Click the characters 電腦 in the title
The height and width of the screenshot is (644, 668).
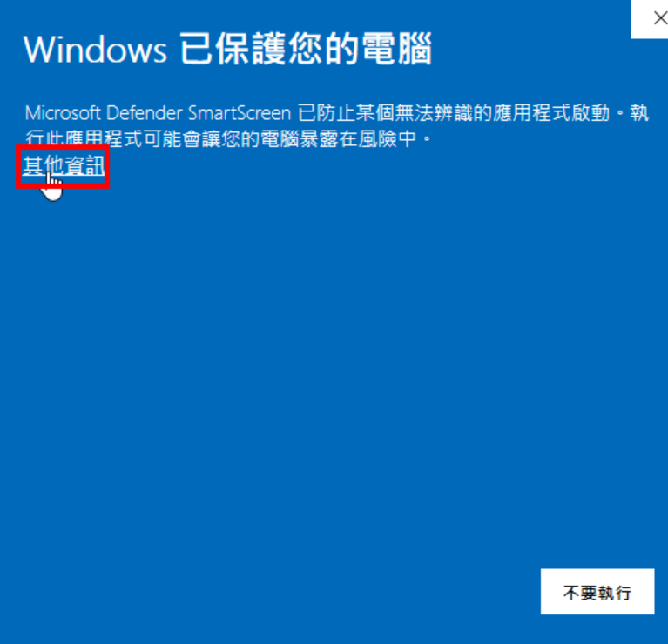396,50
